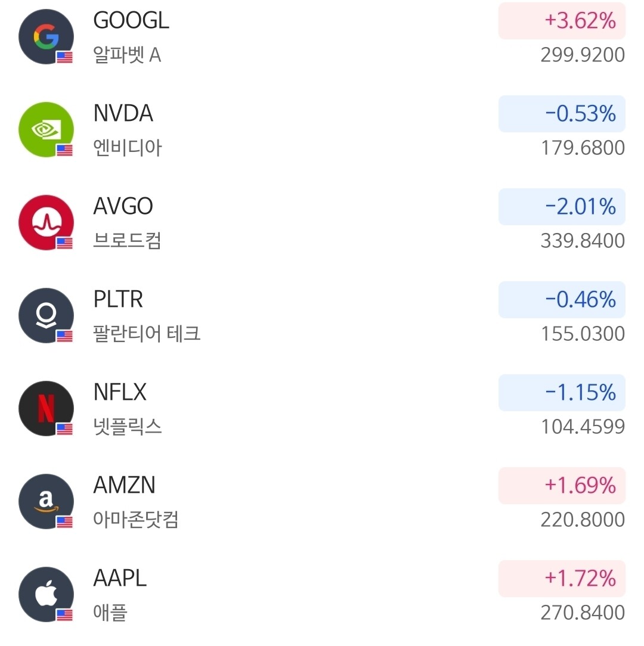Click the Netflix price 104.4599

pyautogui.click(x=583, y=427)
